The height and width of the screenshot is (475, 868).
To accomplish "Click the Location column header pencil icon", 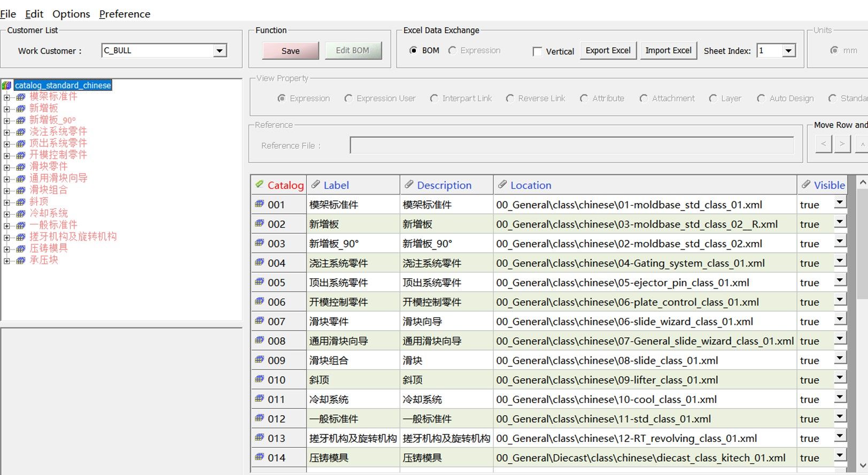I will pyautogui.click(x=502, y=184).
